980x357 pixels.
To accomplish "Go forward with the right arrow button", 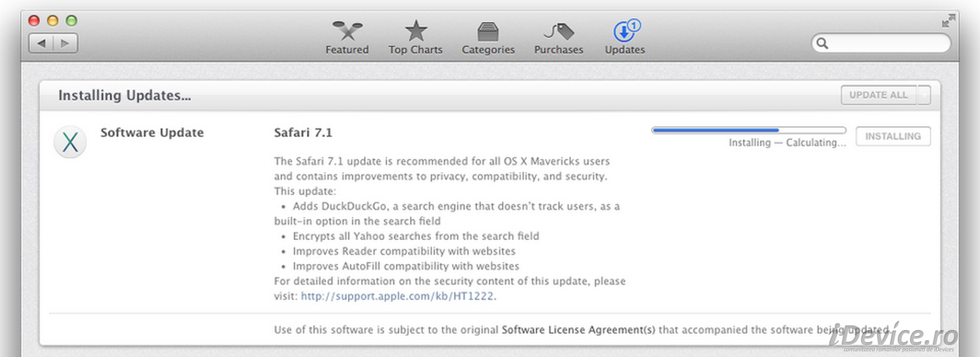I will 65,43.
